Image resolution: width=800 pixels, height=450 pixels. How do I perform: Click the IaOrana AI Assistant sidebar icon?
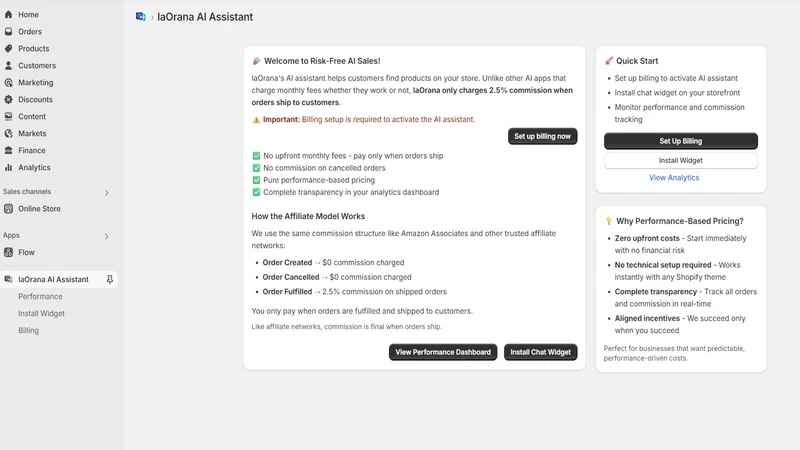click(8, 279)
